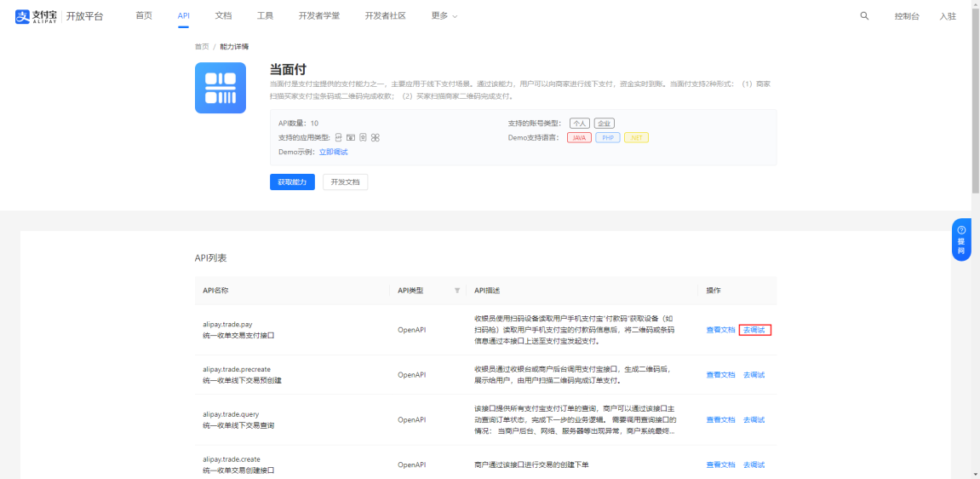
Task: Click the alipay.trade.query API name
Action: (231, 414)
